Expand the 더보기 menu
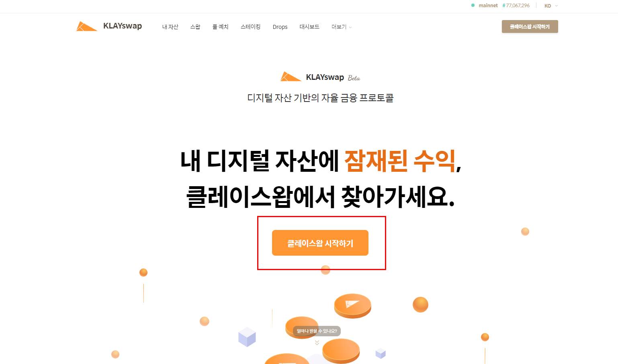Viewport: 618px width, 364px height. tap(342, 27)
